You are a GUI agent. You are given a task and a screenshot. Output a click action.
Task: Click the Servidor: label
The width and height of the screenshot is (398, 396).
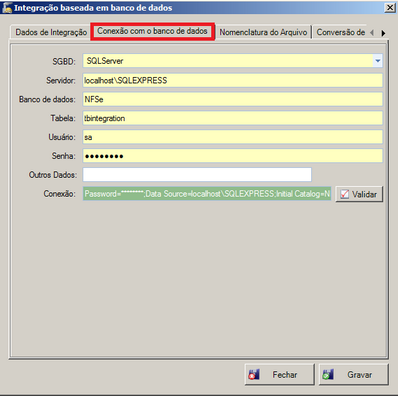pos(61,80)
